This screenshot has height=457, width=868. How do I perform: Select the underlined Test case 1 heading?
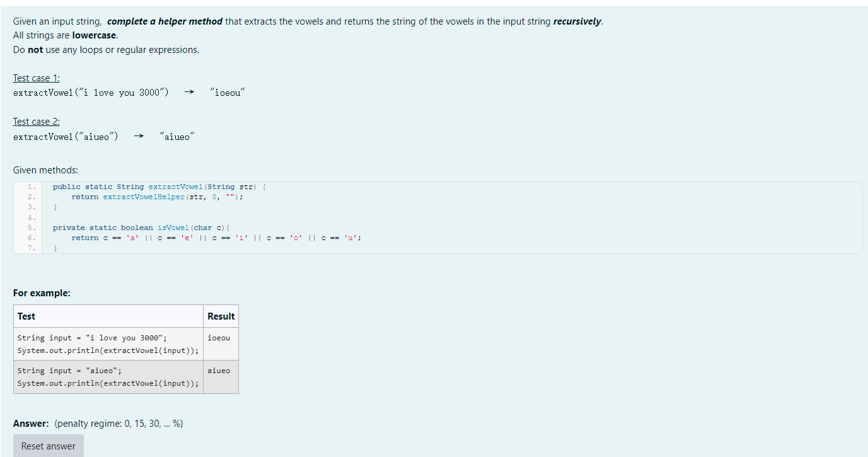(x=36, y=78)
